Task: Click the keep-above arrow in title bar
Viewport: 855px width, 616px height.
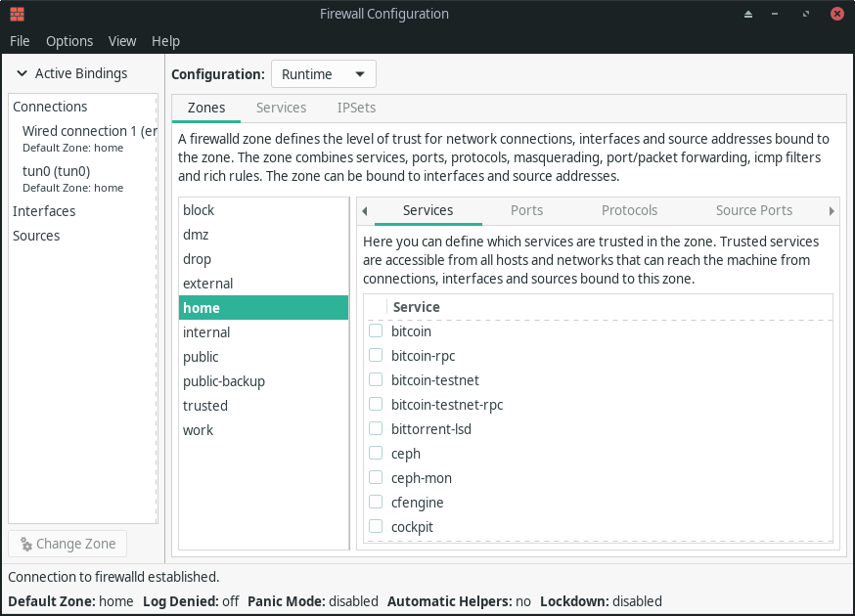Action: click(x=748, y=14)
